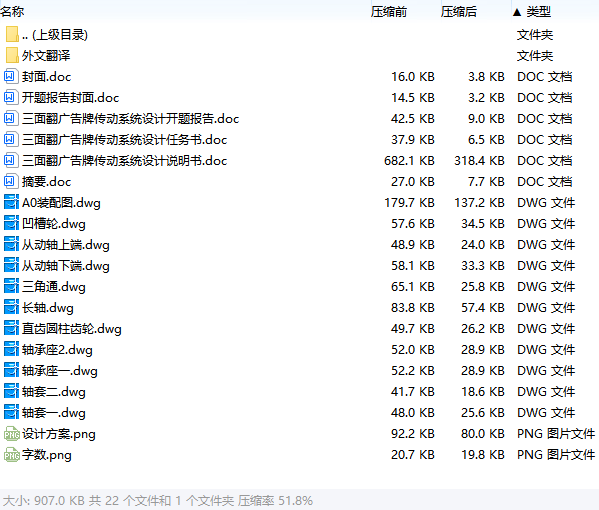Click the DWG icon beside 长轴.dwg
This screenshot has width=599, height=510.
[x=11, y=307]
